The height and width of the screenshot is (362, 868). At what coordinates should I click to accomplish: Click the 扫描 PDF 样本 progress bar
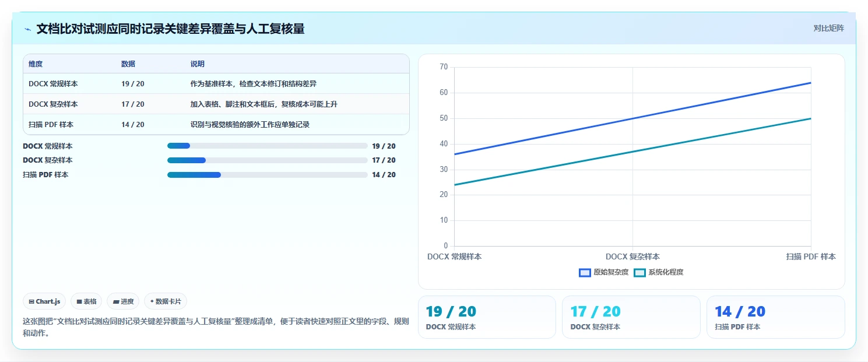[x=268, y=175]
